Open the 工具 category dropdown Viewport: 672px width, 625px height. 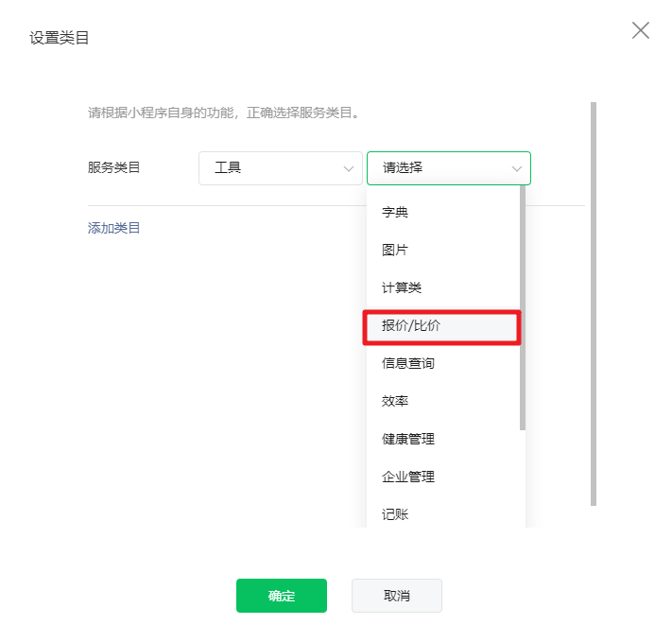[x=281, y=168]
